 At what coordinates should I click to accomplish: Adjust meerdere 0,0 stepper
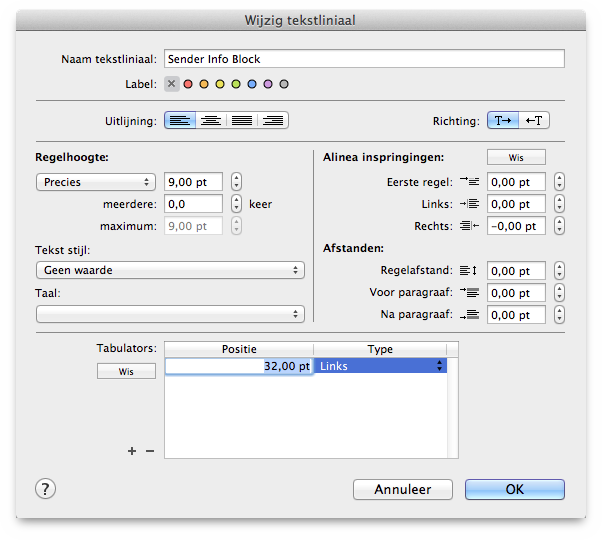point(236,204)
